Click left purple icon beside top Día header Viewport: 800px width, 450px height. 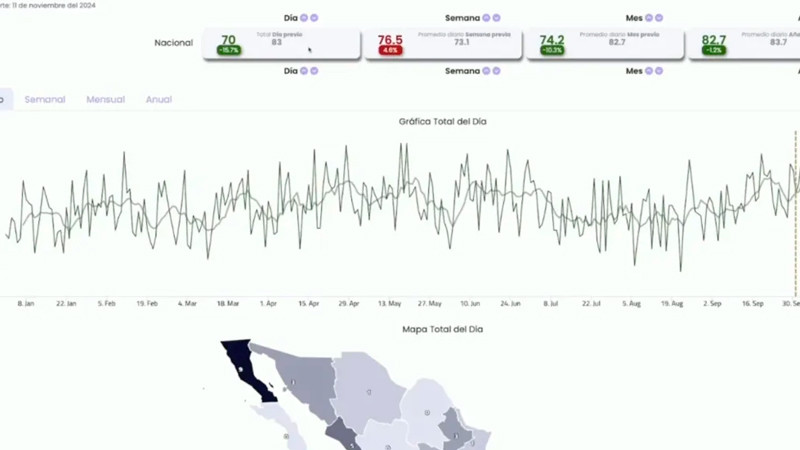tap(304, 18)
